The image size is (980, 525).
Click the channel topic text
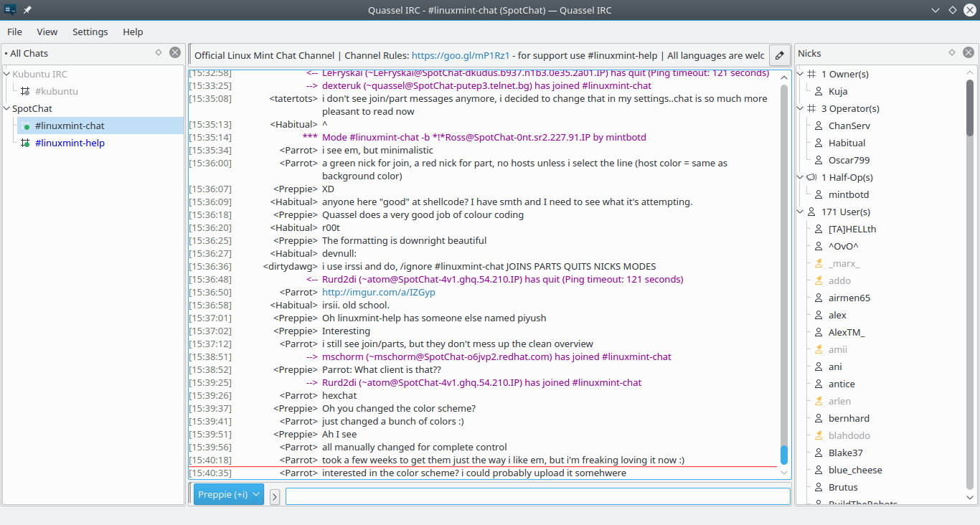(x=479, y=55)
